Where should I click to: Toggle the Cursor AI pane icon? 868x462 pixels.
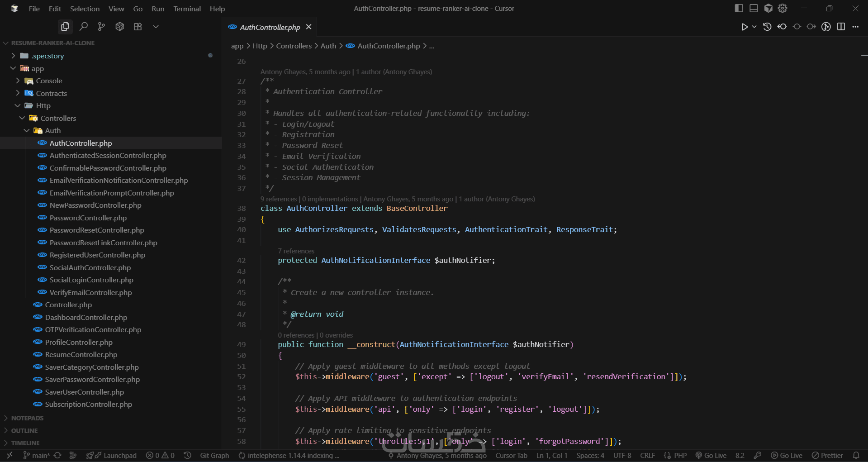(768, 8)
